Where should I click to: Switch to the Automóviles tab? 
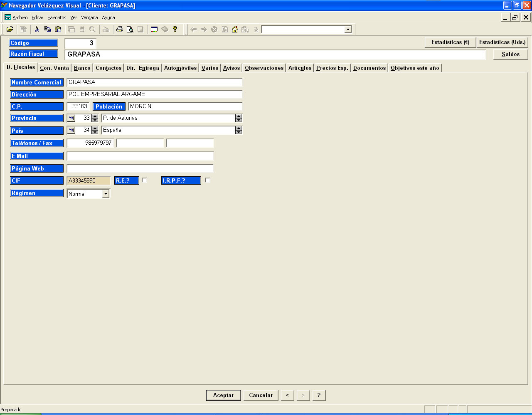click(180, 68)
